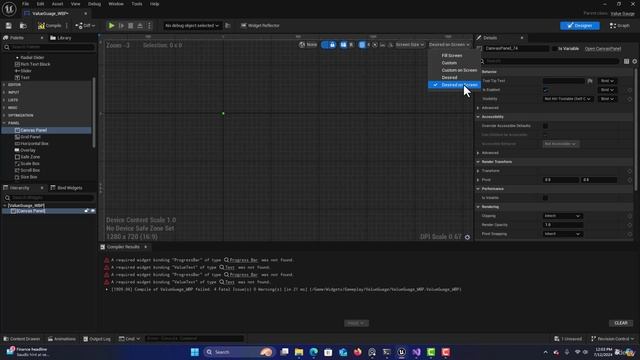Select Rich Text Block in the palette
640x360 pixels.
[x=32, y=64]
